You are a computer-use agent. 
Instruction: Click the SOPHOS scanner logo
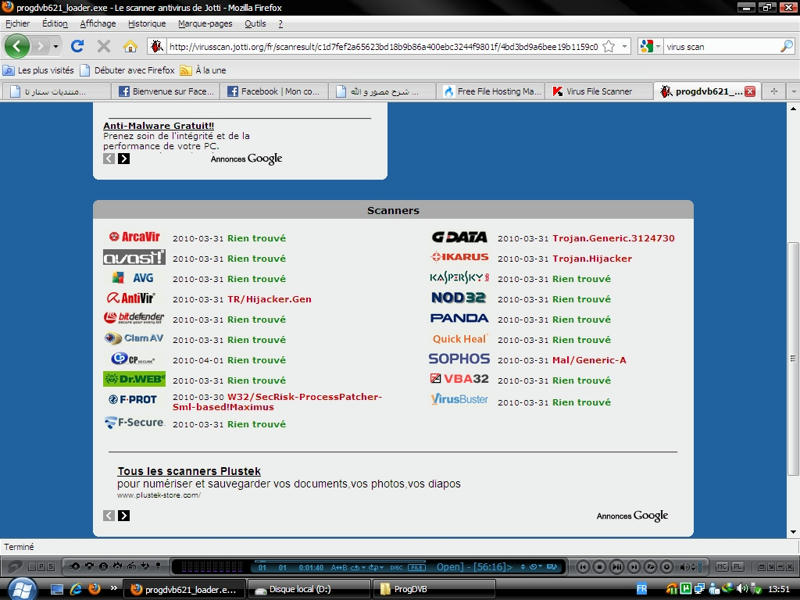(459, 359)
